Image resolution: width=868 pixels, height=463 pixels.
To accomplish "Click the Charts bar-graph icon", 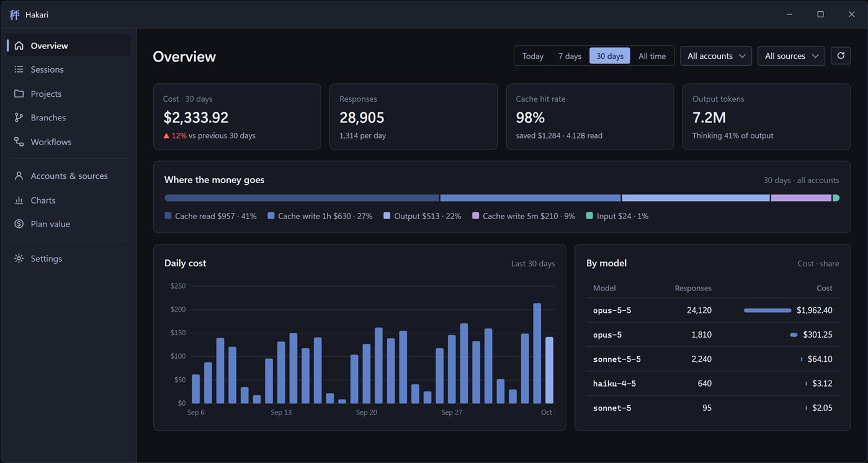I will pyautogui.click(x=19, y=200).
